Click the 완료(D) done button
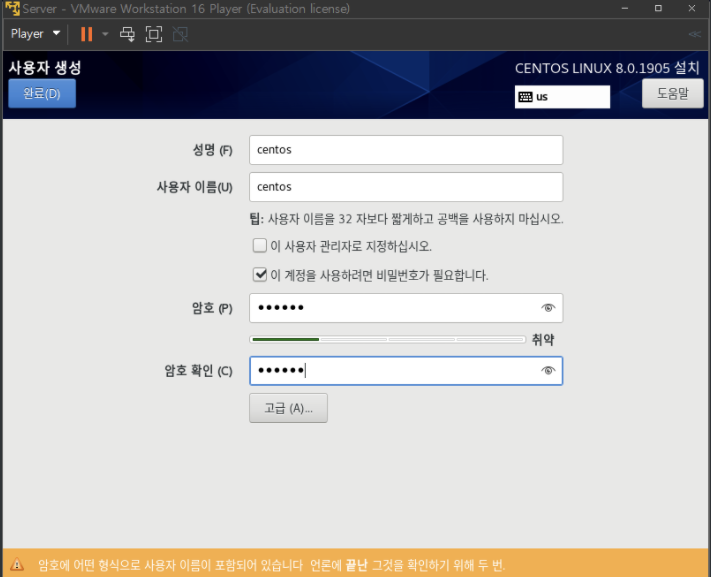711x577 pixels. pyautogui.click(x=42, y=93)
